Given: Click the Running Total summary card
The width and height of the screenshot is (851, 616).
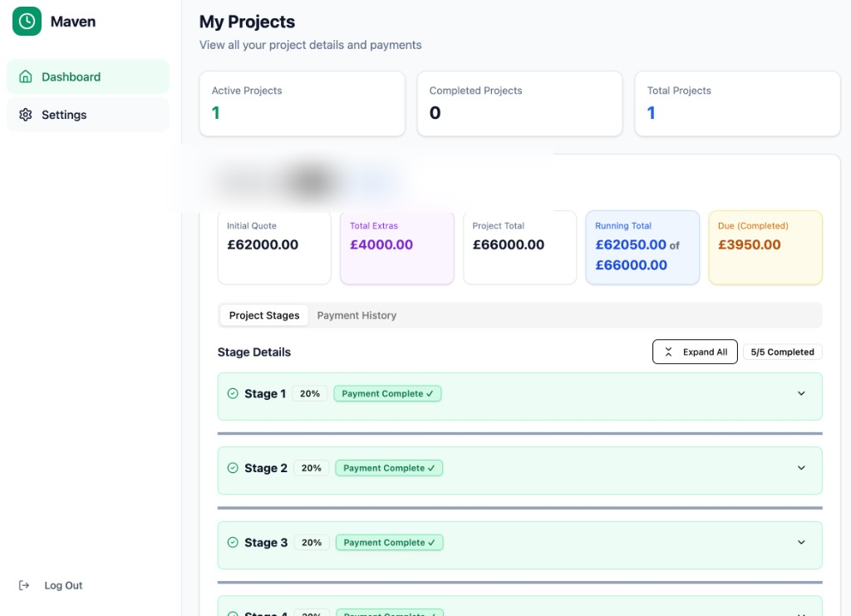Looking at the screenshot, I should click(x=642, y=247).
